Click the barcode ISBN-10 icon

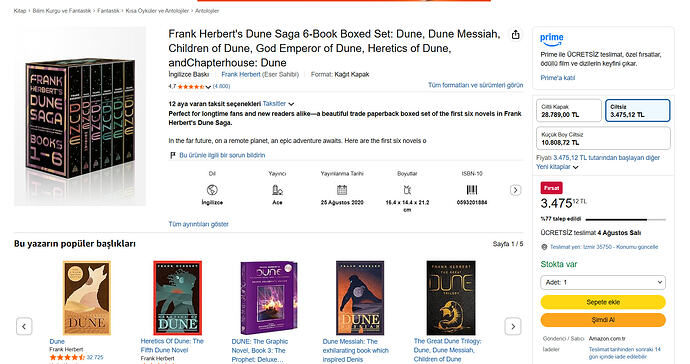click(472, 190)
